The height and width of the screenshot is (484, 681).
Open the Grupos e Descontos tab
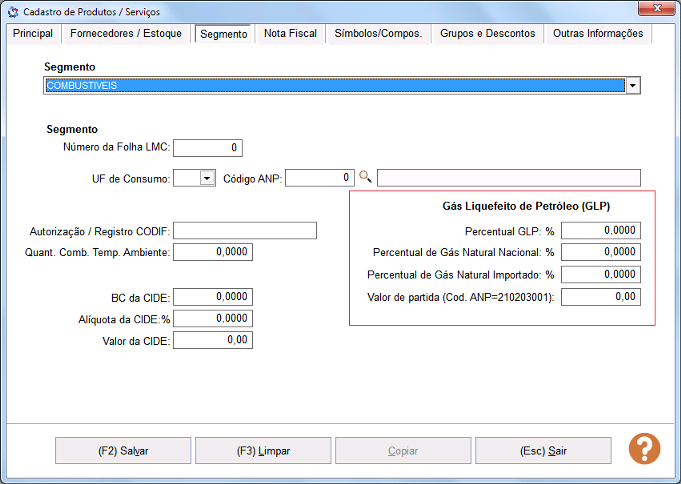pos(488,34)
